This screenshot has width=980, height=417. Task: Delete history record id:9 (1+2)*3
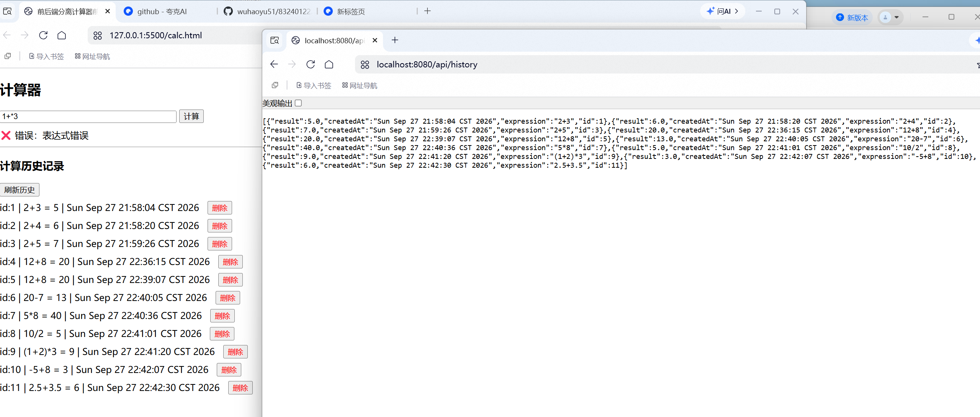236,352
